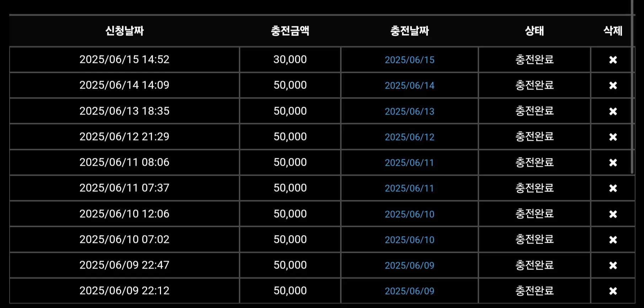Screen dimensions: 644x308
Task: Delete the 2025/06/09 22:47 charge entry
Action: point(613,265)
